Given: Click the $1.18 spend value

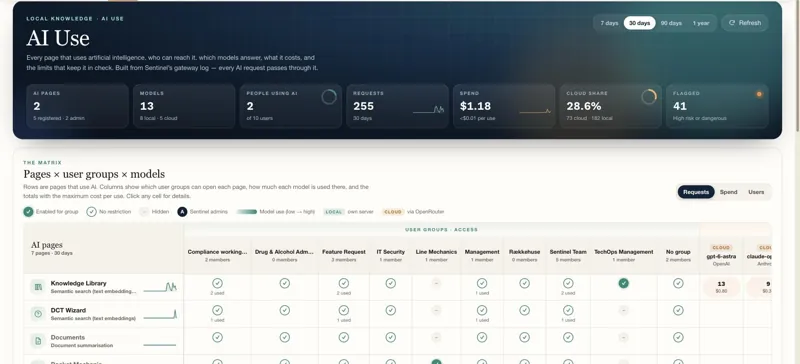Looking at the screenshot, I should pos(475,106).
